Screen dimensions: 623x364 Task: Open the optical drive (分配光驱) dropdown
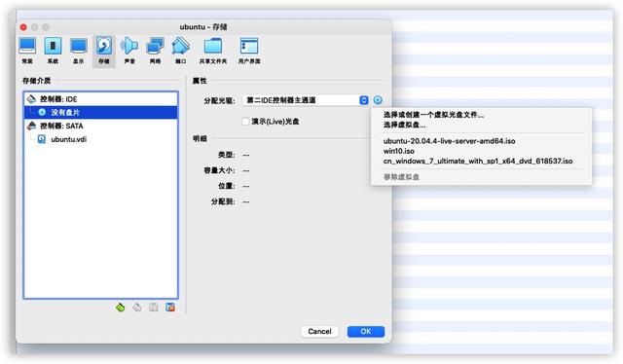305,100
